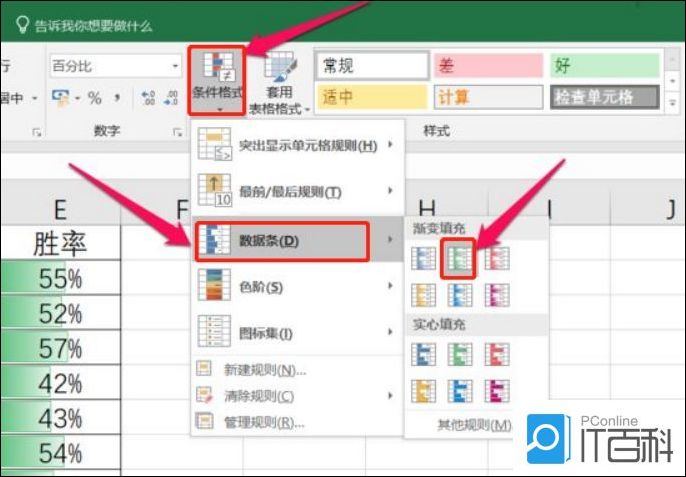Click More Rules (其他规则) in data bars
The width and height of the screenshot is (686, 477).
(x=475, y=424)
